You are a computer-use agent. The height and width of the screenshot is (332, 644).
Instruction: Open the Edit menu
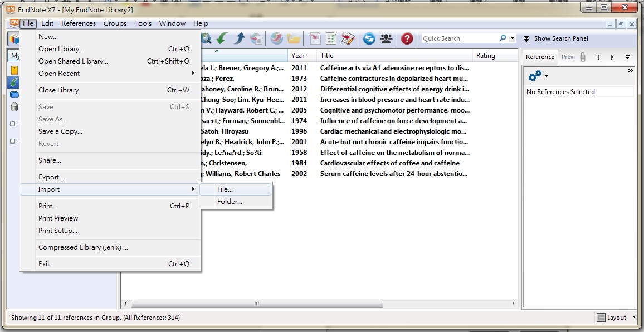click(x=48, y=23)
